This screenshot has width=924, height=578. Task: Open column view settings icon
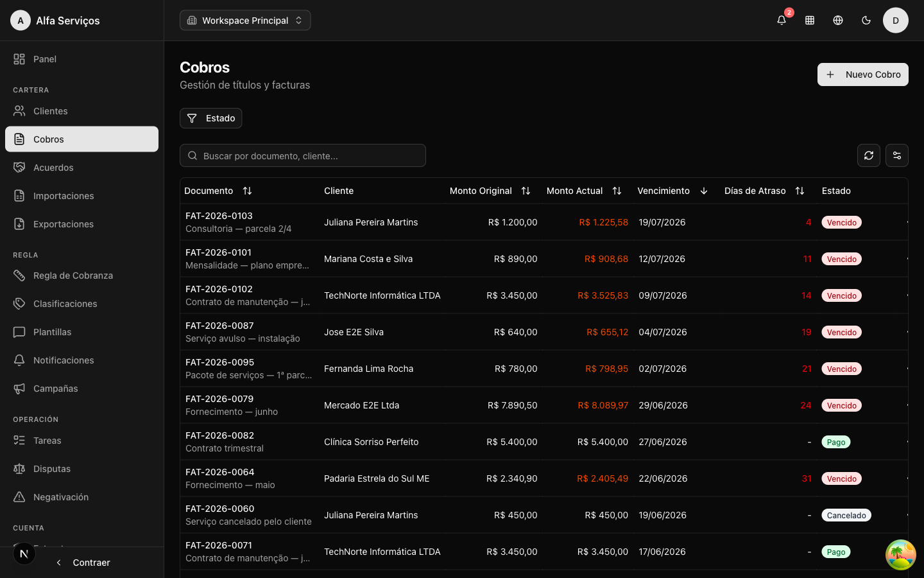pyautogui.click(x=897, y=155)
